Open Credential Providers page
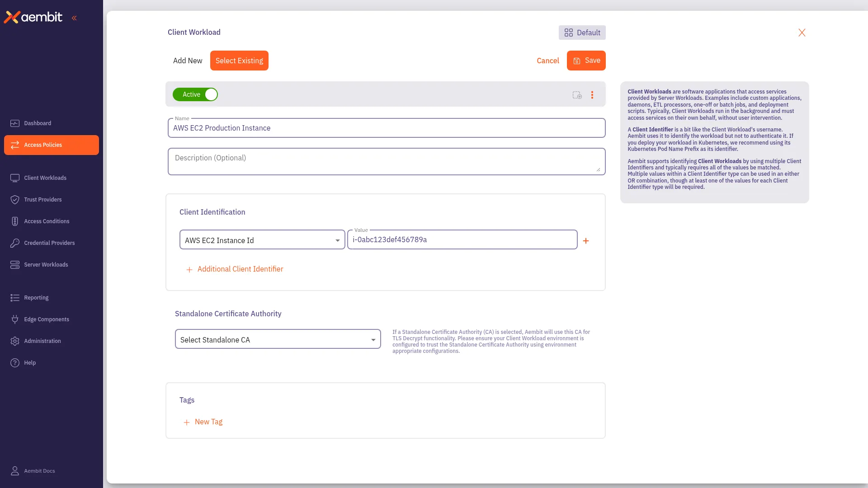Viewport: 868px width, 488px height. click(52, 243)
